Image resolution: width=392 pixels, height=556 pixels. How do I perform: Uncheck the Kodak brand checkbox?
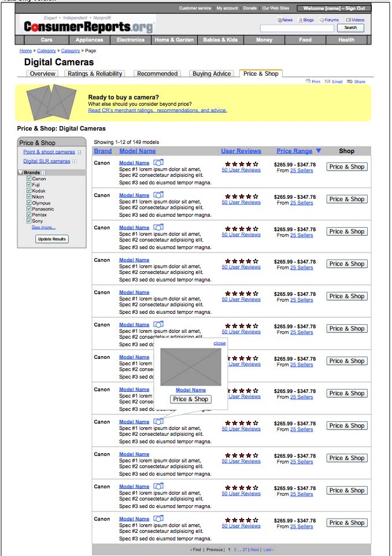tap(29, 191)
